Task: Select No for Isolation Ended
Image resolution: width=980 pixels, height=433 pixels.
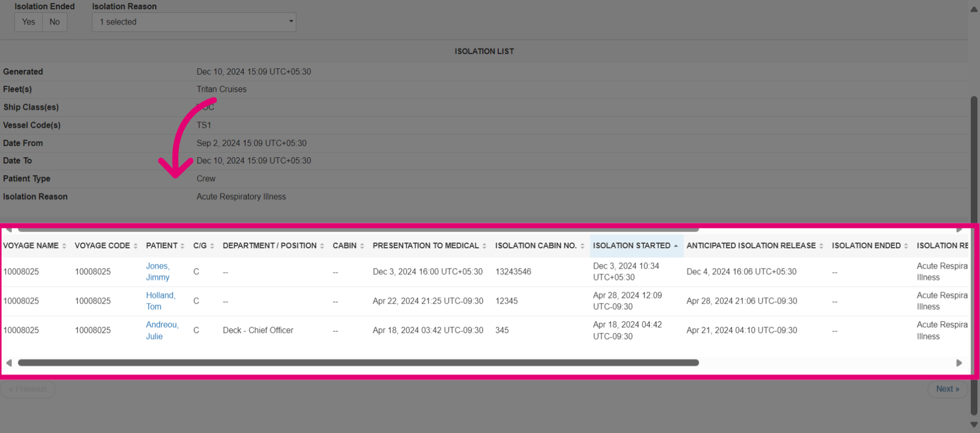Action: point(55,22)
